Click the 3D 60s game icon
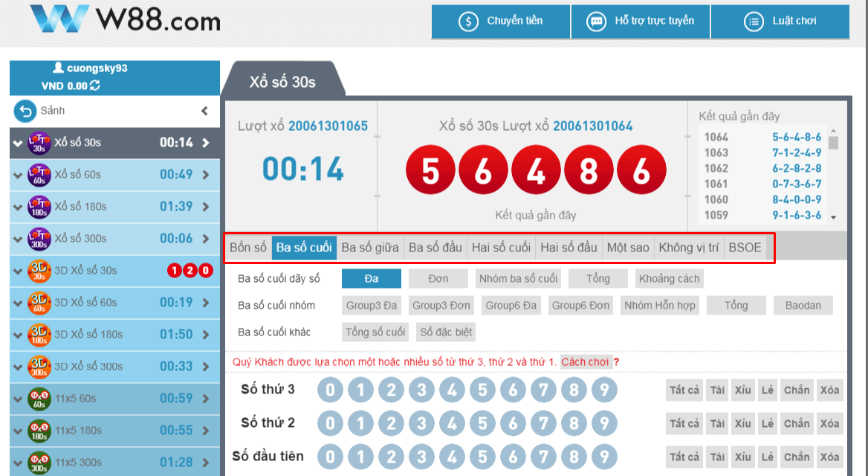Screen dimensions: 868x476 39,303
